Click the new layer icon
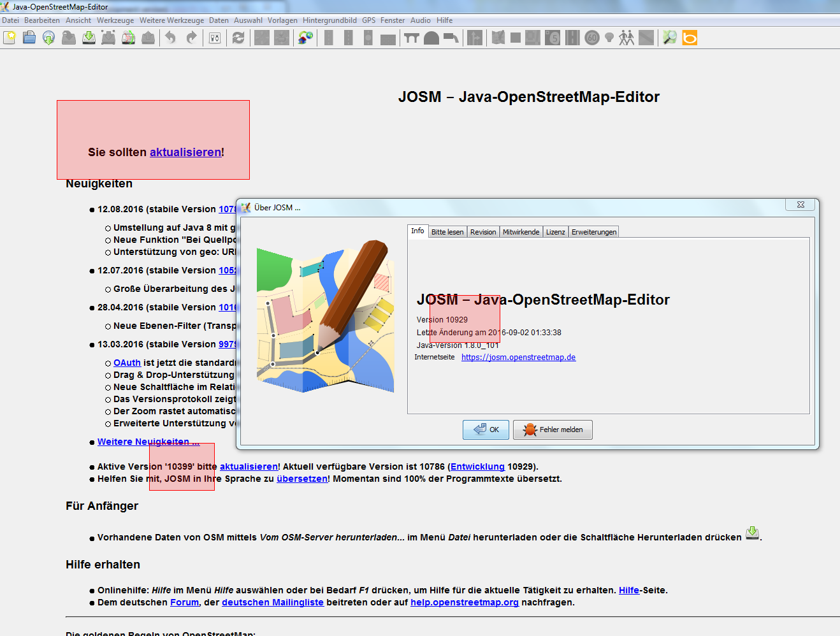Viewport: 840px width, 636px height. coord(10,38)
